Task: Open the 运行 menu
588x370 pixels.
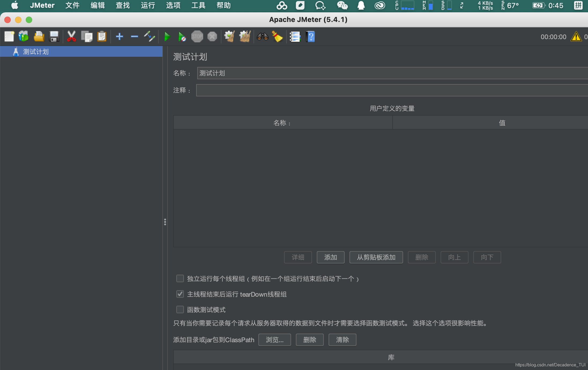Action: (x=148, y=5)
